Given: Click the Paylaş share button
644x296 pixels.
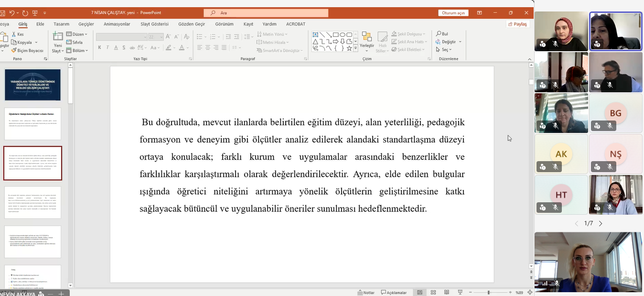Looking at the screenshot, I should point(517,24).
